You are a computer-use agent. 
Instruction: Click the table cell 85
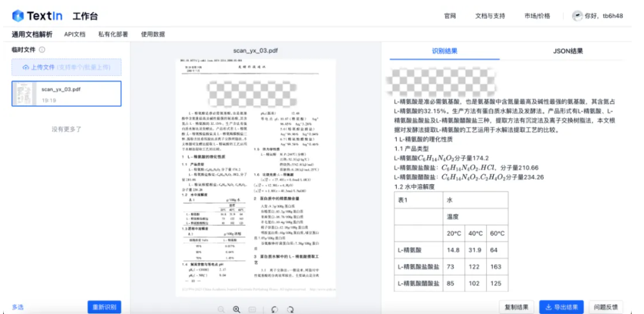coord(455,283)
